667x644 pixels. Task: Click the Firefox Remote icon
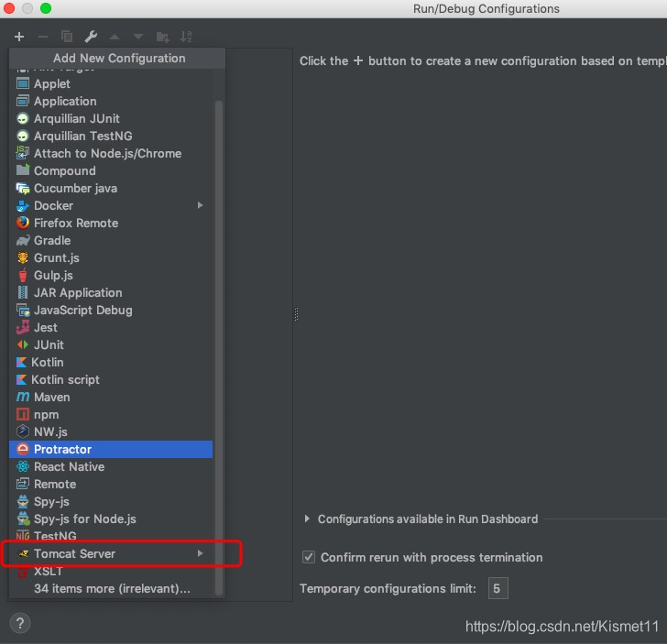[23, 223]
